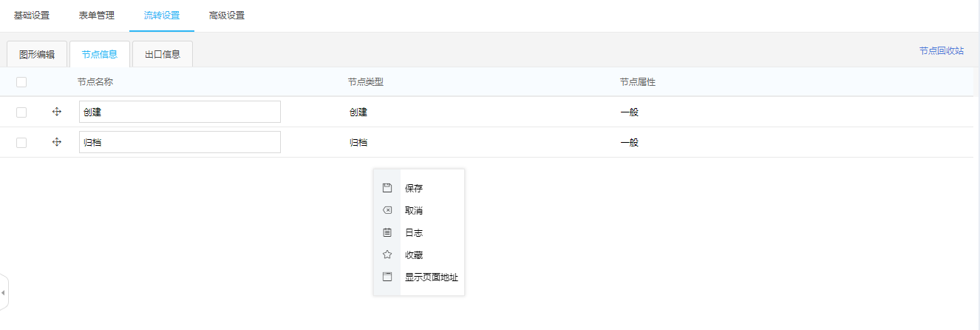Click the log icon beside 日志

pos(387,232)
